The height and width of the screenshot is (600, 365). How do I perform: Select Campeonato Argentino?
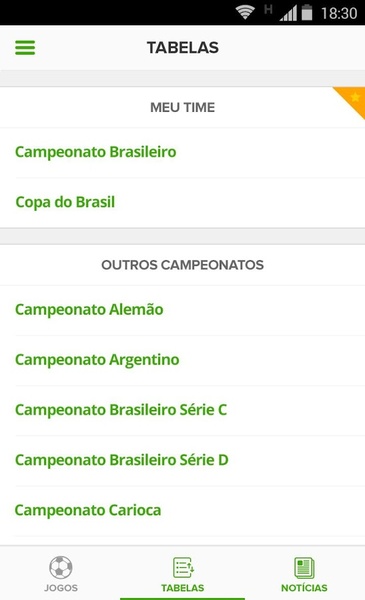tap(182, 360)
